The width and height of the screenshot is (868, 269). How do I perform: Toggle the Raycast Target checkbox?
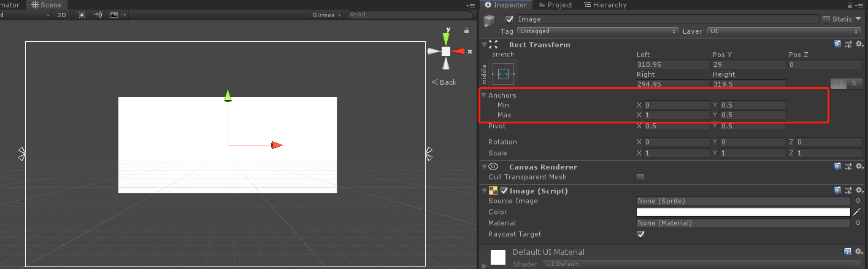pyautogui.click(x=640, y=234)
